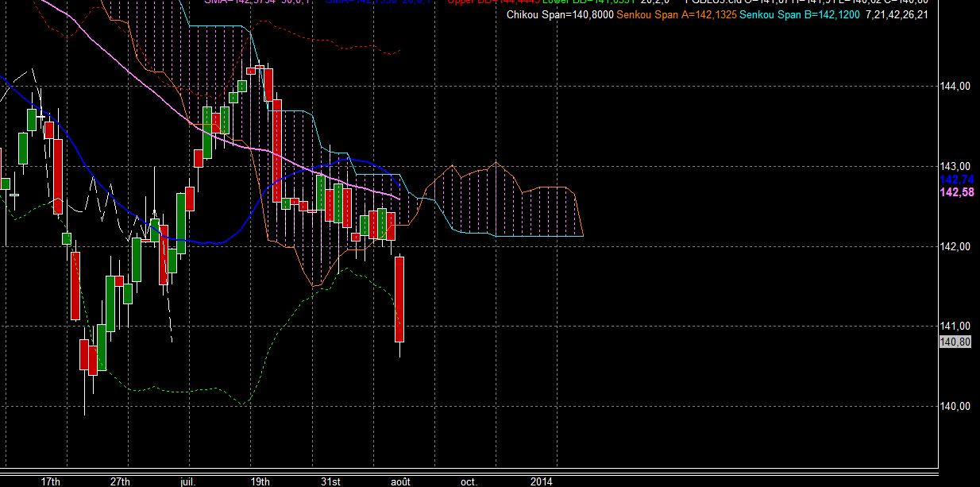Click the 19th date label

[x=260, y=481]
